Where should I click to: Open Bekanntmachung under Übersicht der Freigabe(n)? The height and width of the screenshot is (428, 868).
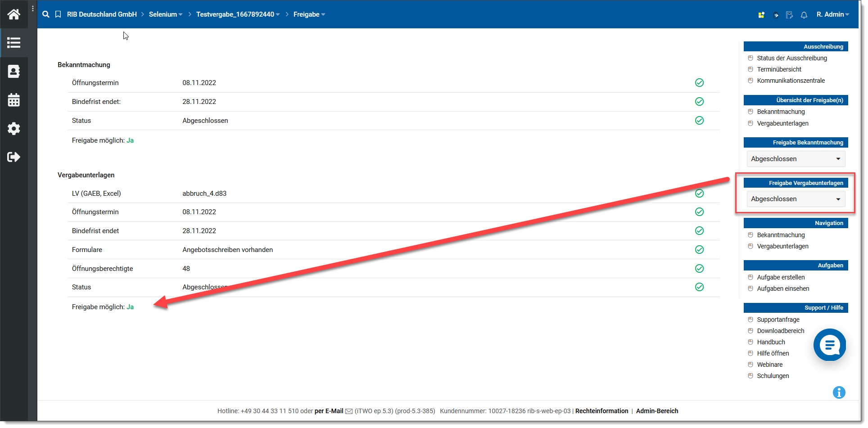point(781,112)
